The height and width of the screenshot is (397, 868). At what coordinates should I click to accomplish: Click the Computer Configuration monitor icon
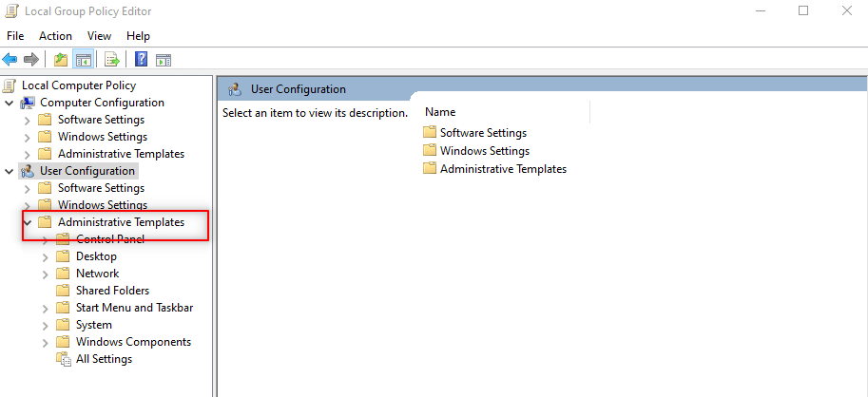click(x=28, y=103)
